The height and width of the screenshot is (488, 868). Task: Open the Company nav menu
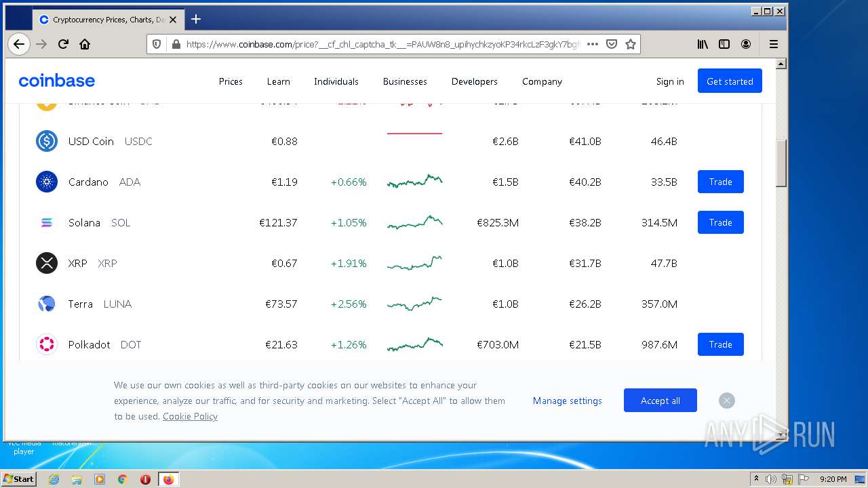coord(542,81)
